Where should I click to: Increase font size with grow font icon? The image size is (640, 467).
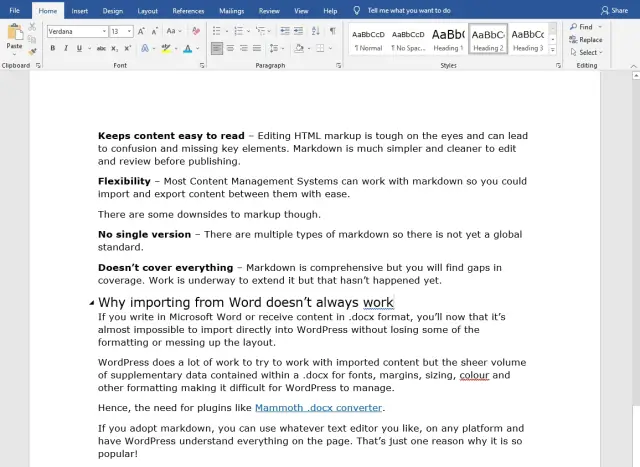(x=141, y=31)
